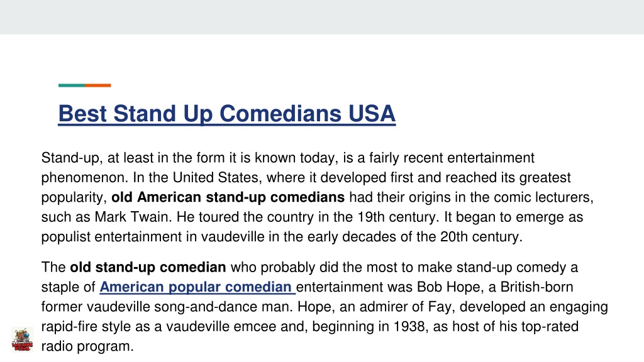Click bold text old American stand-up comedians

pyautogui.click(x=228, y=197)
